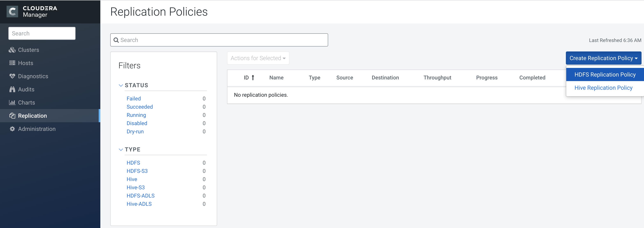Filter policies by Failed status
The width and height of the screenshot is (644, 228).
[133, 99]
